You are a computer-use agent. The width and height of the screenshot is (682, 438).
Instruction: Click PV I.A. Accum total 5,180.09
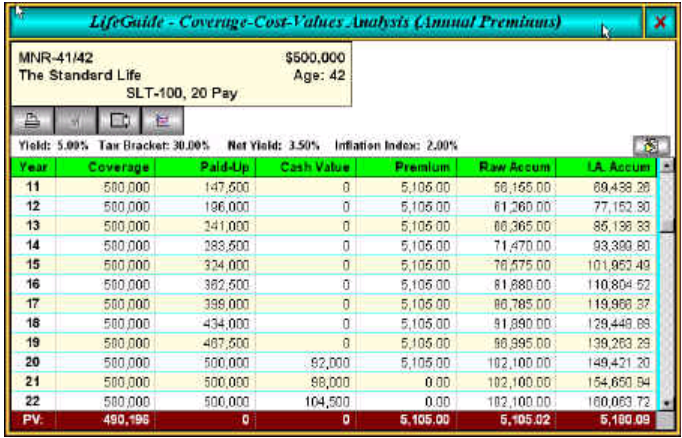tap(626, 420)
